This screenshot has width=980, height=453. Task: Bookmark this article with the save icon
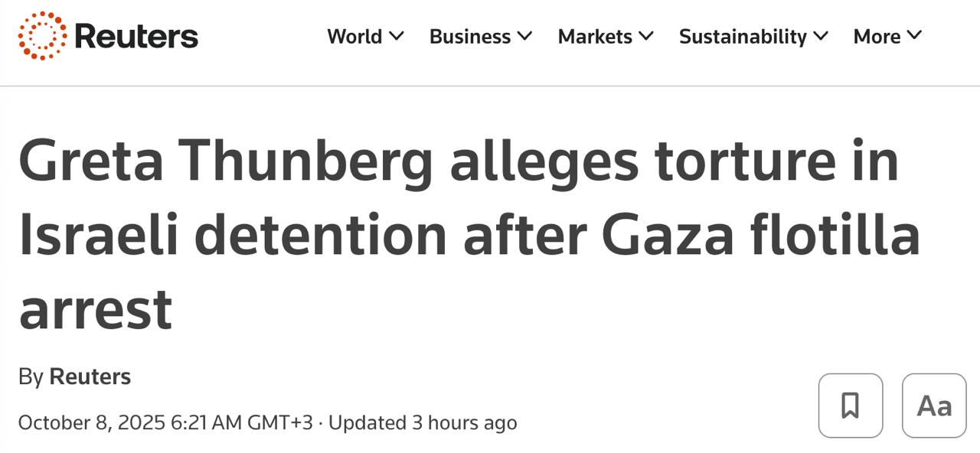(x=850, y=406)
